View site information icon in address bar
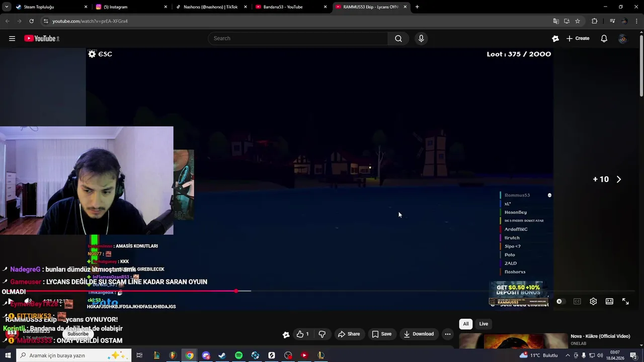 pyautogui.click(x=46, y=21)
